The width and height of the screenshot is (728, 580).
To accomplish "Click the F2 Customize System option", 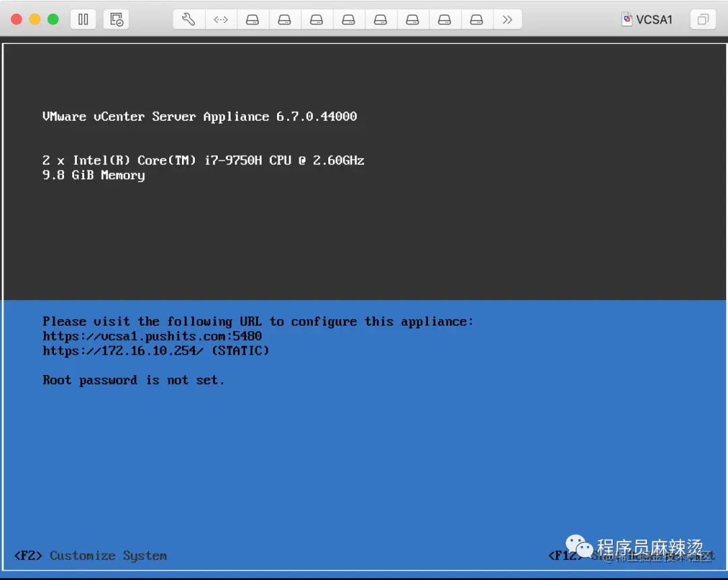I will 90,556.
